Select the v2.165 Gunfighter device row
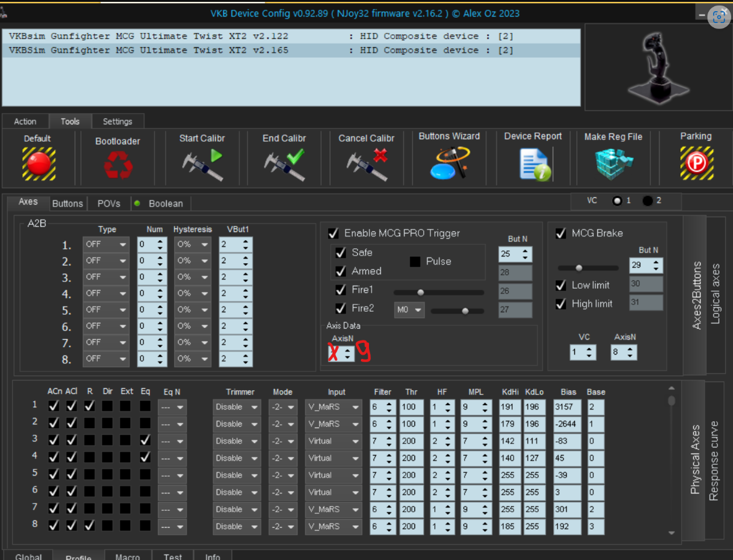 pyautogui.click(x=291, y=50)
